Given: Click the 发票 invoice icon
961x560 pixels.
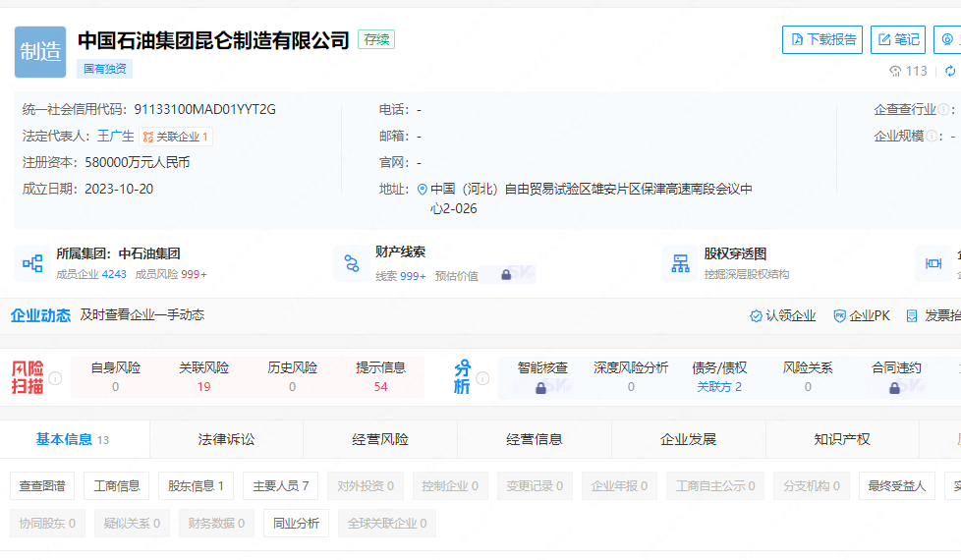Looking at the screenshot, I should pos(912,316).
